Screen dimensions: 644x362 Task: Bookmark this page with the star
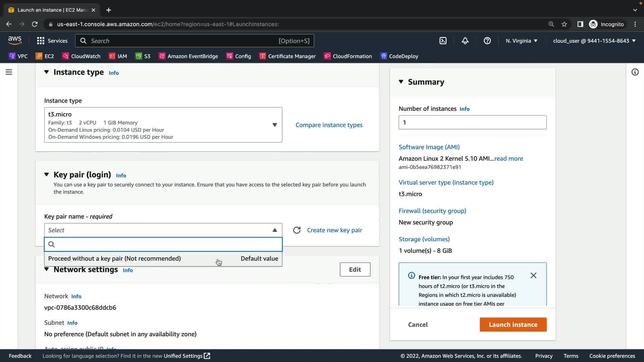click(564, 24)
